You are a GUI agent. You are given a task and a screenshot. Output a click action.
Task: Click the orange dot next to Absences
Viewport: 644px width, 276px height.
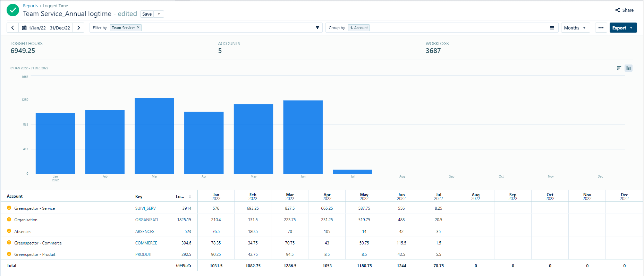coord(9,231)
